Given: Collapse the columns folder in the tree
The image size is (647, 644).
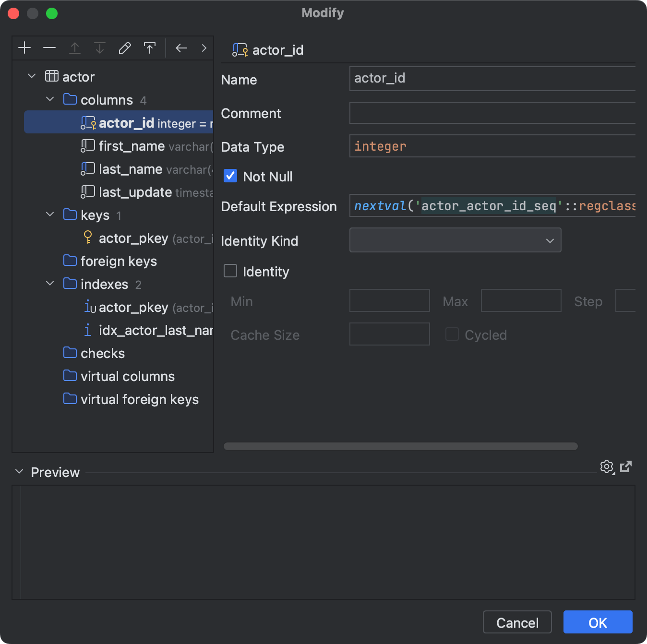Looking at the screenshot, I should tap(50, 99).
